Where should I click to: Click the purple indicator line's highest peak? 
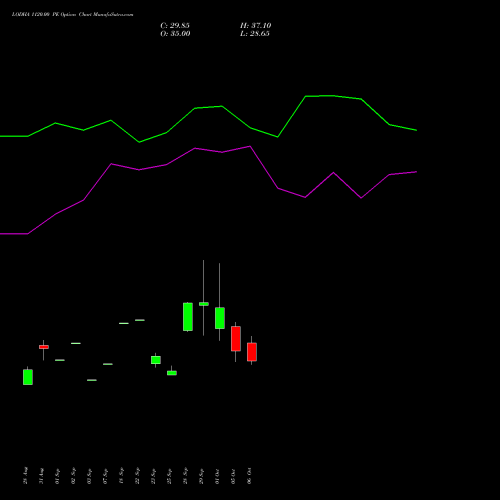(250, 146)
